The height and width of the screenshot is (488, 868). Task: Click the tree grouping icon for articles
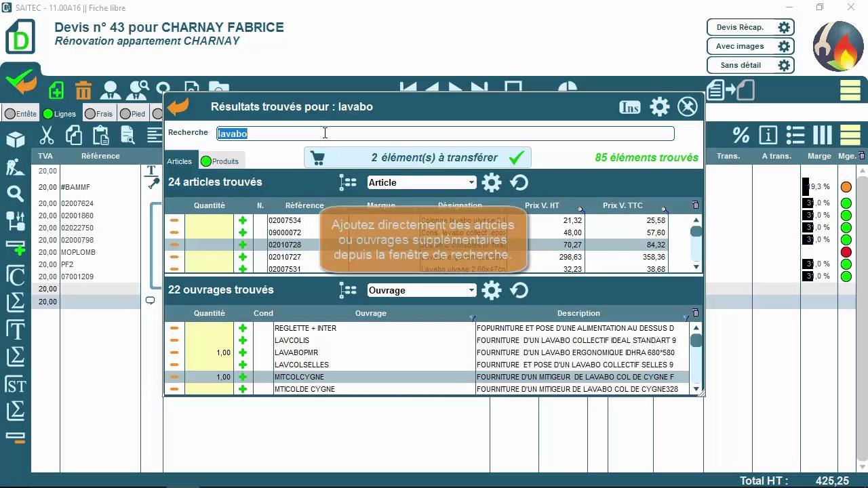click(x=348, y=182)
